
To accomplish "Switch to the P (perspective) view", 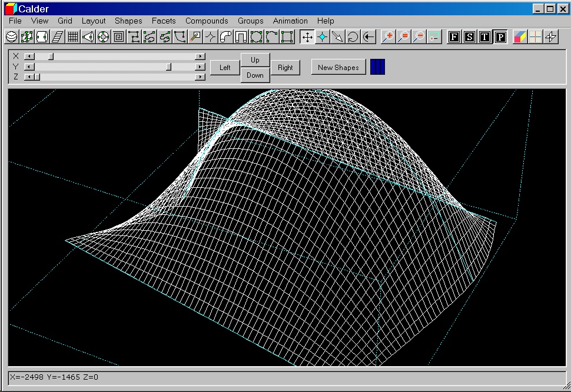I will 500,37.
